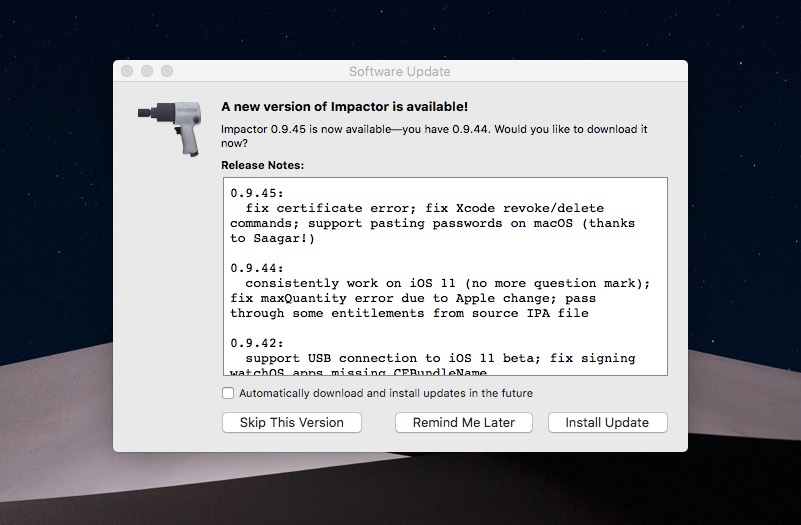This screenshot has width=801, height=525.
Task: Click the 'support USB connection to iOS 11' line
Action: click(440, 358)
